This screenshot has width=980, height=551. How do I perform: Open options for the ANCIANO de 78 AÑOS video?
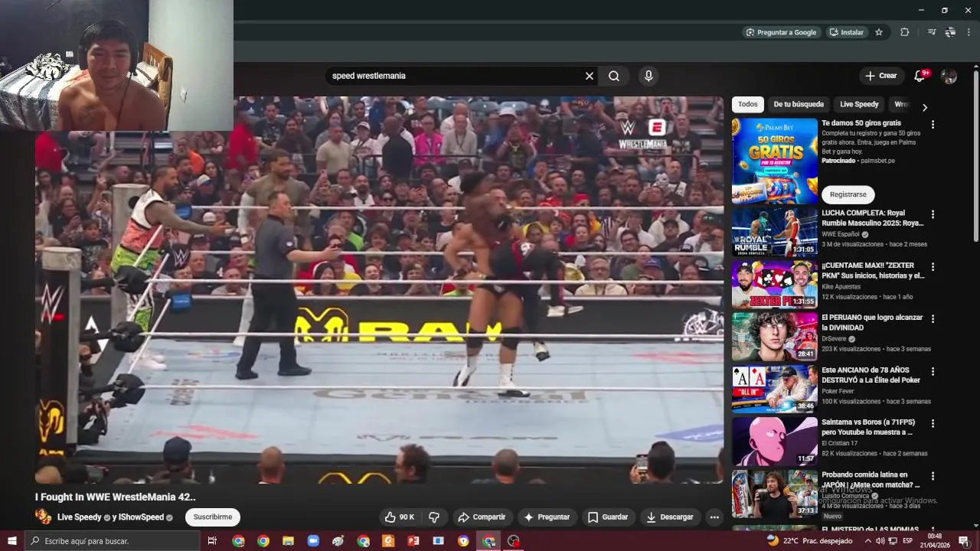933,371
